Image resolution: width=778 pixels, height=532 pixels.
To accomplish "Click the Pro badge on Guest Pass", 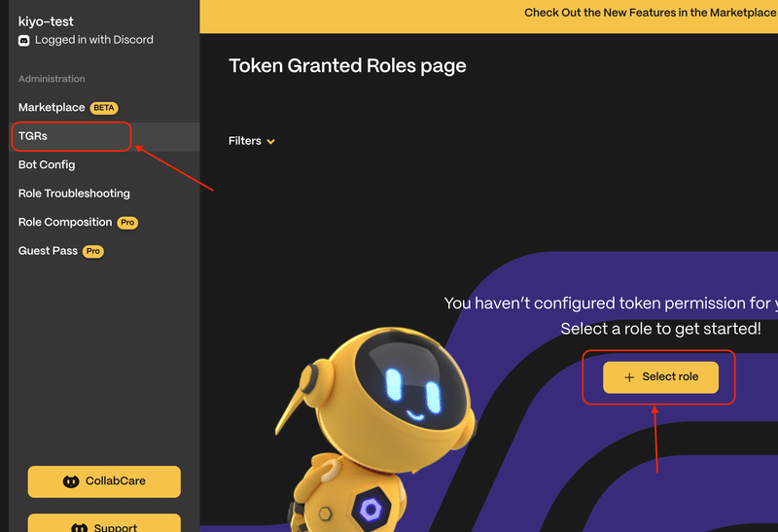I will pyautogui.click(x=92, y=252).
